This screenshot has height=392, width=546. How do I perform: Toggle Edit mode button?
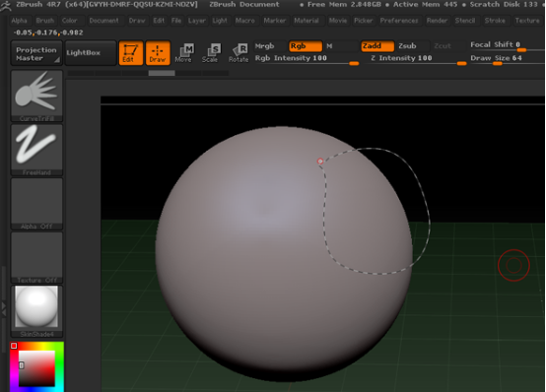(131, 53)
